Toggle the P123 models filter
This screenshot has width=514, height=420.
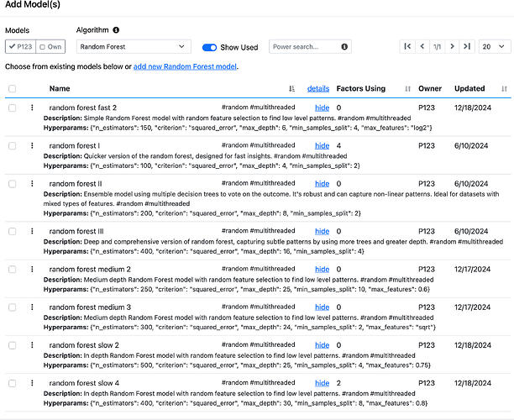(21, 46)
